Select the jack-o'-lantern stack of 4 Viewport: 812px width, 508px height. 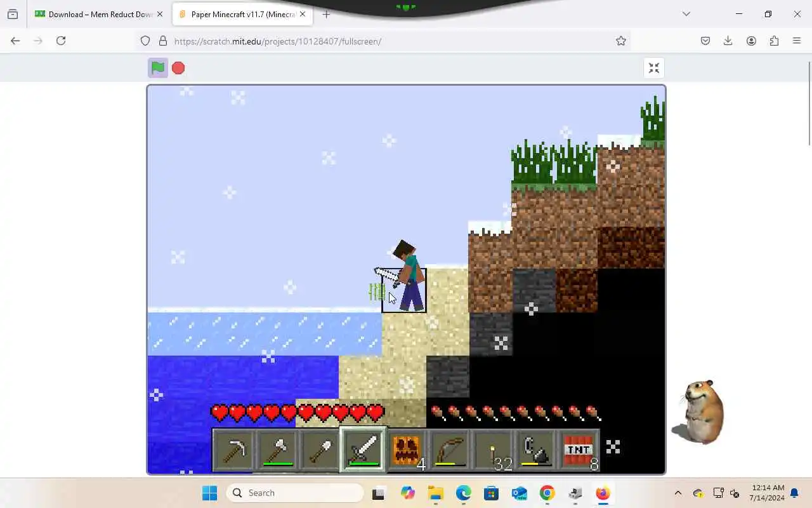(x=407, y=450)
